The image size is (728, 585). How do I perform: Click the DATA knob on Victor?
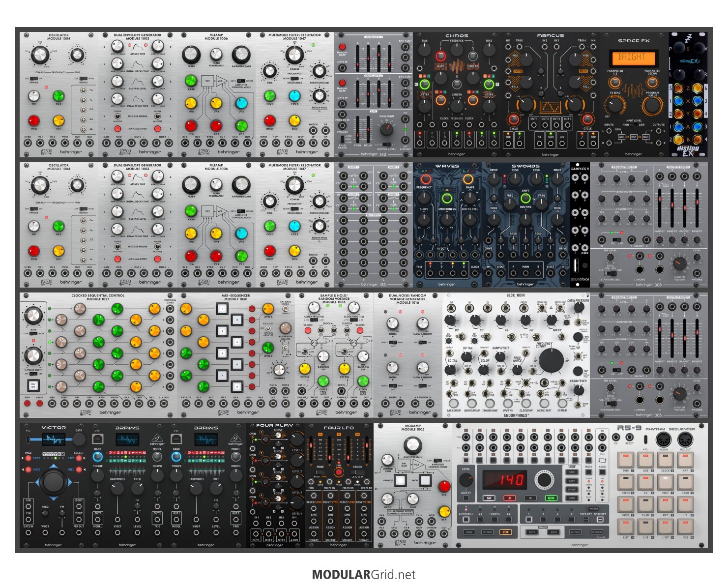pyautogui.click(x=79, y=439)
